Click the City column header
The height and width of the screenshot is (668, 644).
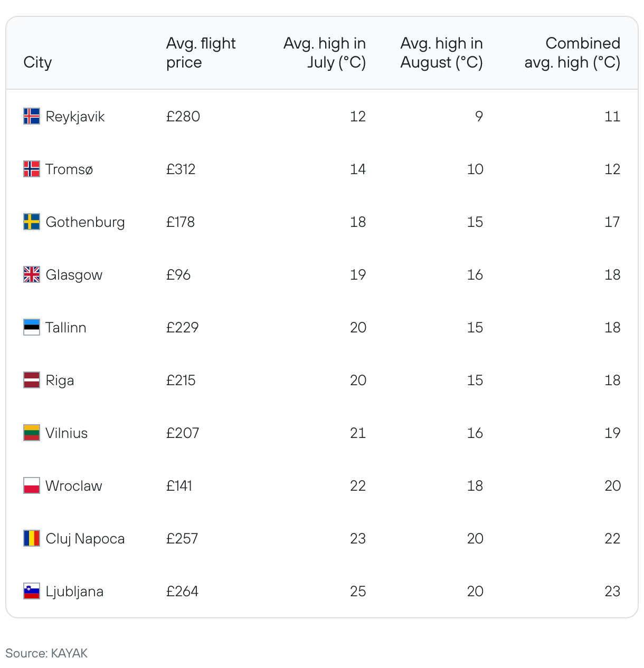click(x=37, y=62)
